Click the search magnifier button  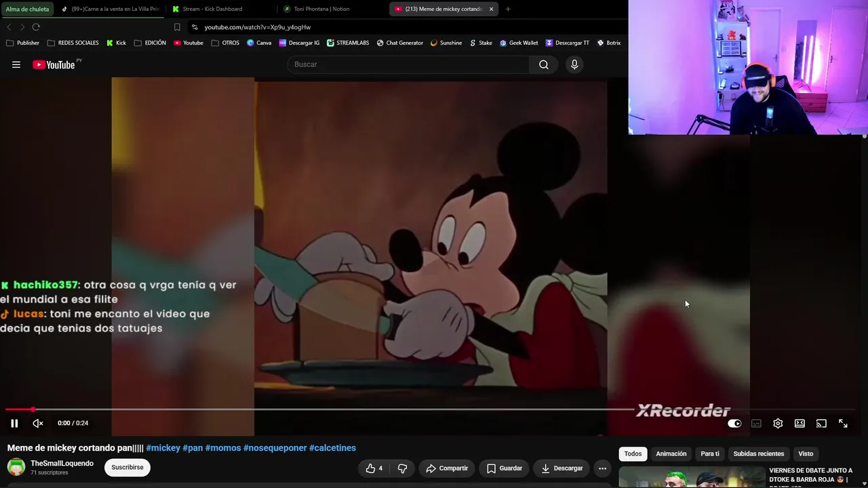544,64
